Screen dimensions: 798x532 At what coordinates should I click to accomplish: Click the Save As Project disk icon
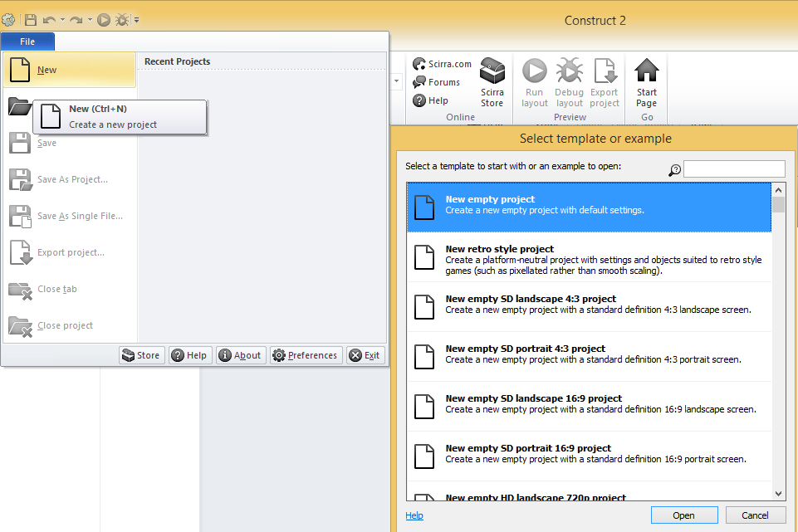(x=21, y=179)
